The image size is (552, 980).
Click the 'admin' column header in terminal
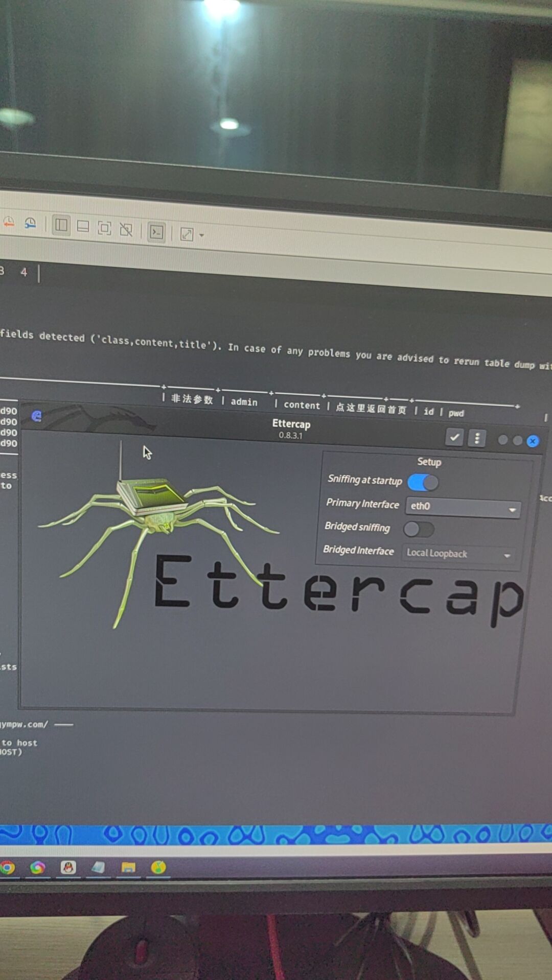click(x=244, y=402)
